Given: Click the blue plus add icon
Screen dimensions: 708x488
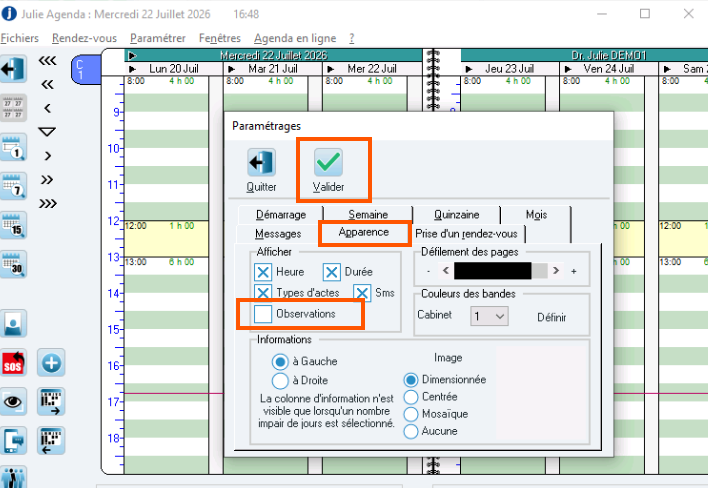Looking at the screenshot, I should (51, 362).
